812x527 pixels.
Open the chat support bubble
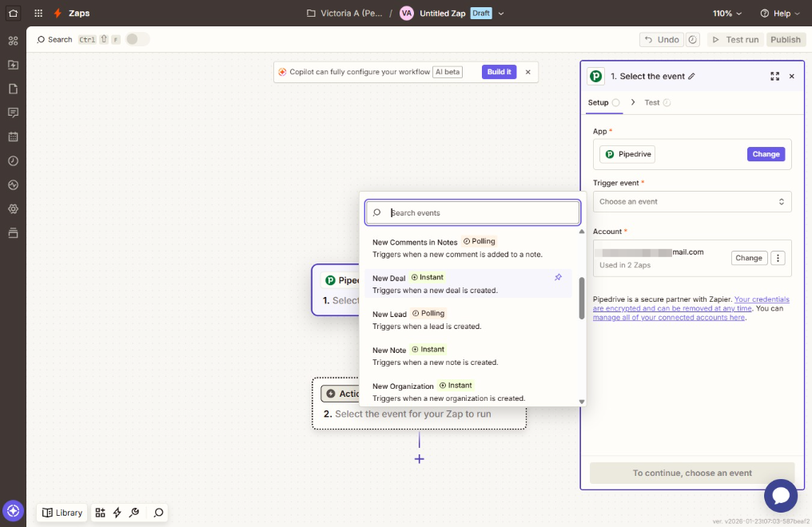781,495
